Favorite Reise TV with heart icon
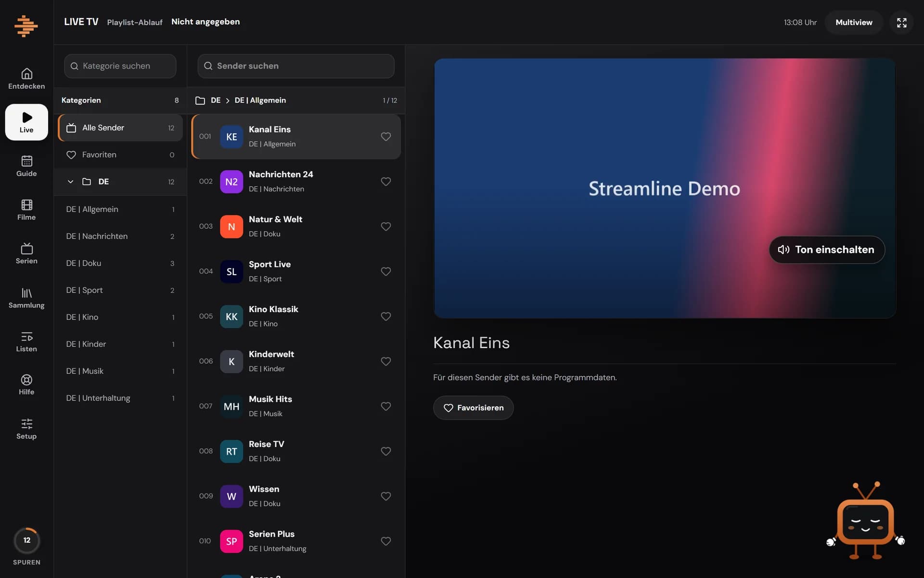 pos(386,451)
